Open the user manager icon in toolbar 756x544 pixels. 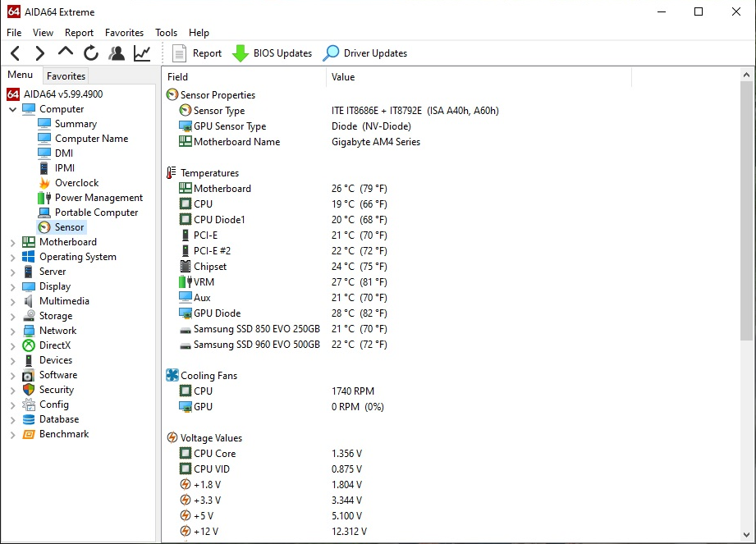click(117, 53)
